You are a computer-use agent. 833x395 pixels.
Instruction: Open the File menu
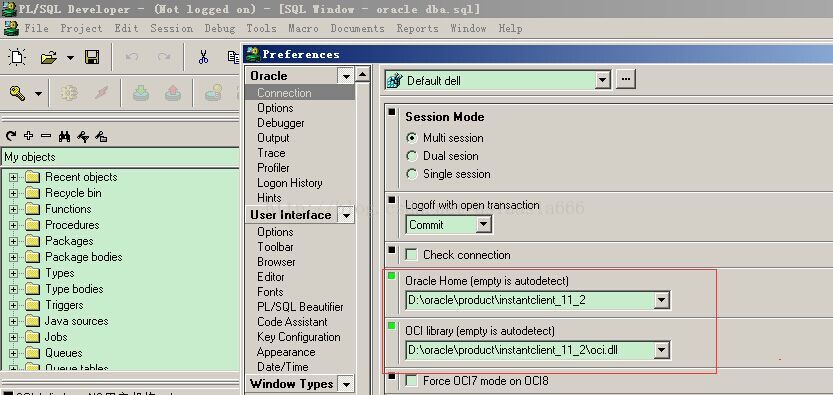point(37,28)
